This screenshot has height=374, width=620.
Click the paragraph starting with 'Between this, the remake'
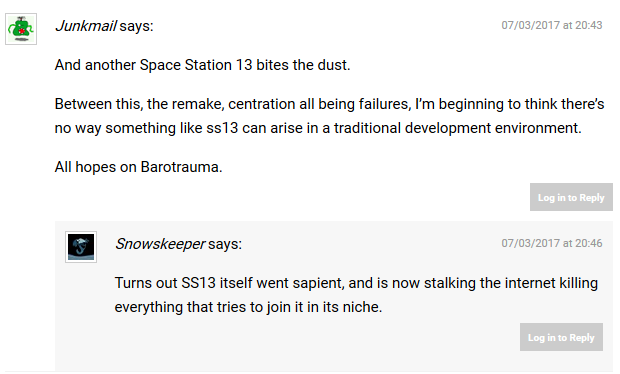tap(329, 116)
